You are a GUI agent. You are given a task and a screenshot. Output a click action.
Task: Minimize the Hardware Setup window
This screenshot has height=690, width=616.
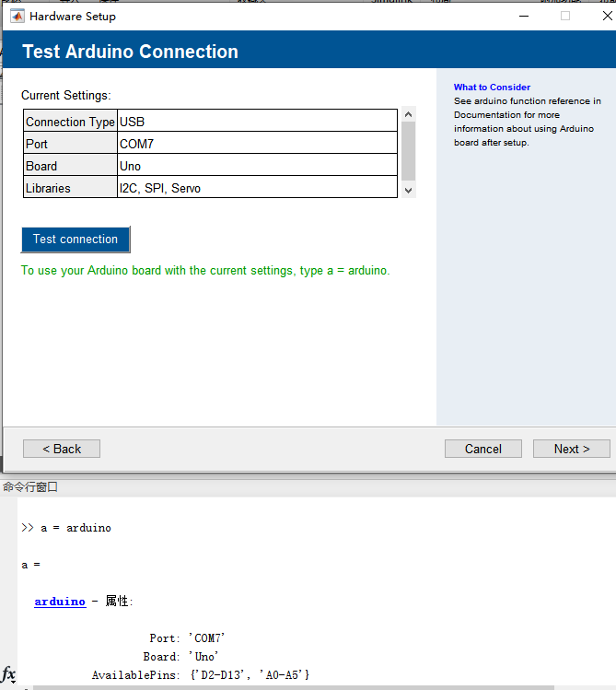[524, 17]
